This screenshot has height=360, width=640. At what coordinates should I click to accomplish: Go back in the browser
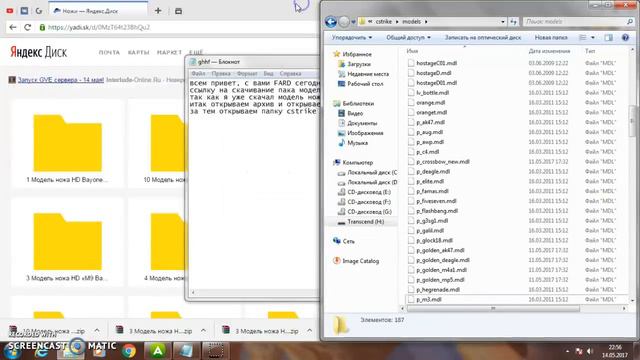click(x=13, y=27)
